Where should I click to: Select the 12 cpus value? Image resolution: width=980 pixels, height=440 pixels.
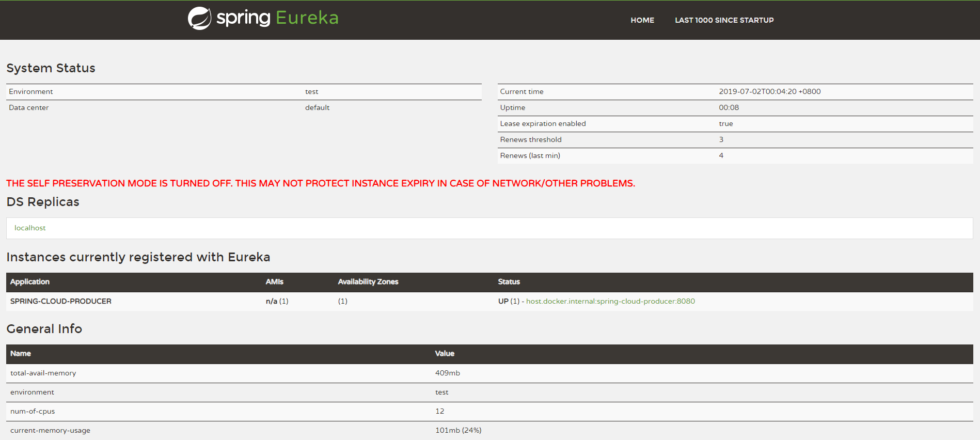click(x=440, y=411)
